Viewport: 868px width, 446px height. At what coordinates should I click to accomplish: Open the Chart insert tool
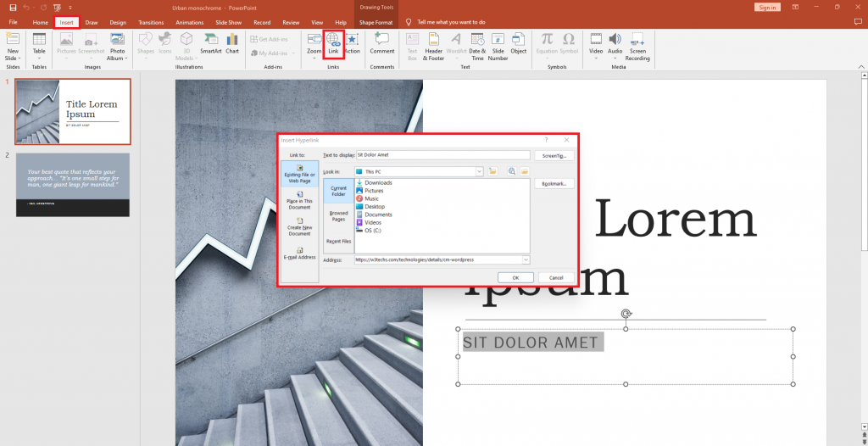[231, 42]
